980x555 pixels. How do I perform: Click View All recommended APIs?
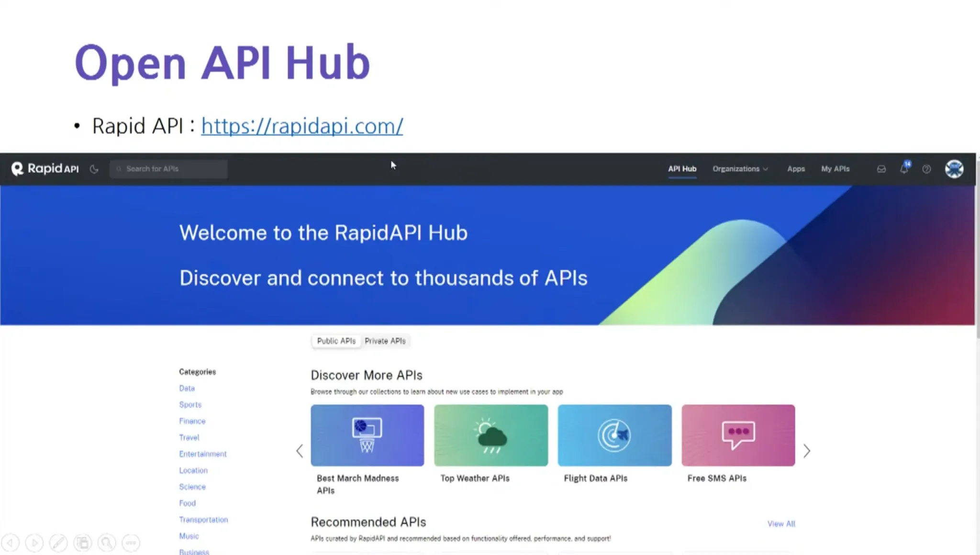781,524
